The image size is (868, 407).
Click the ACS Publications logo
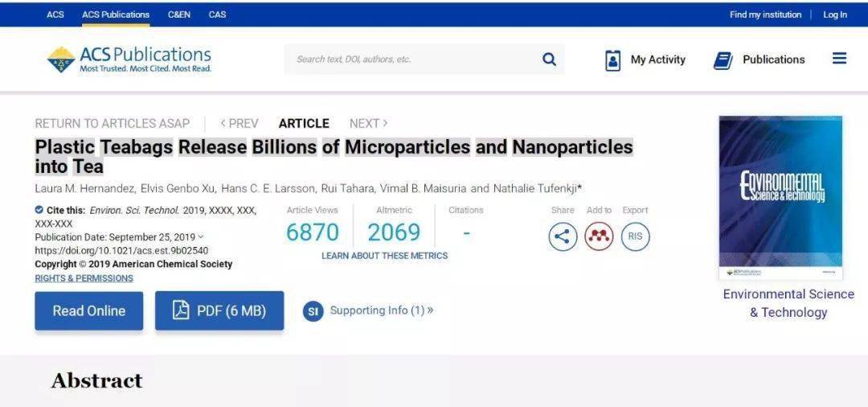point(129,60)
